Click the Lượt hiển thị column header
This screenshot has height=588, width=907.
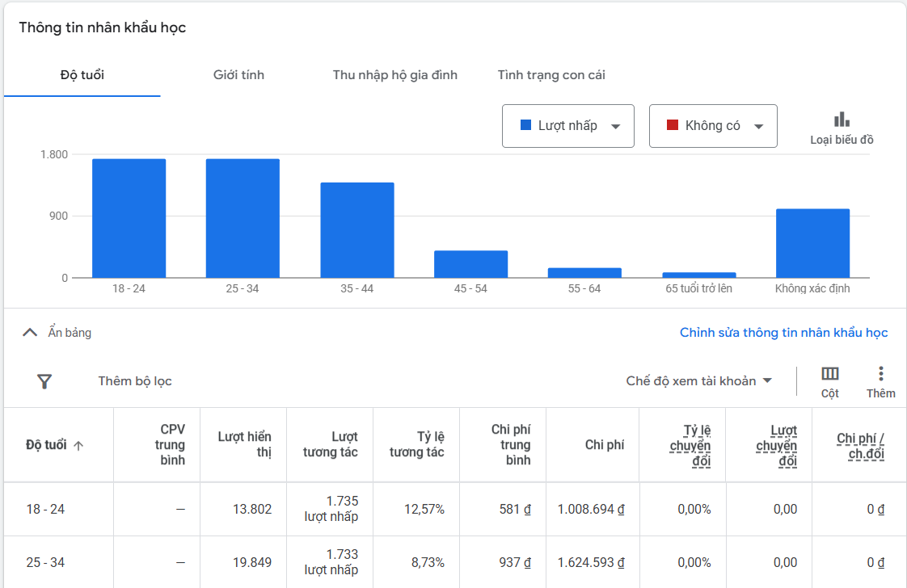(244, 445)
